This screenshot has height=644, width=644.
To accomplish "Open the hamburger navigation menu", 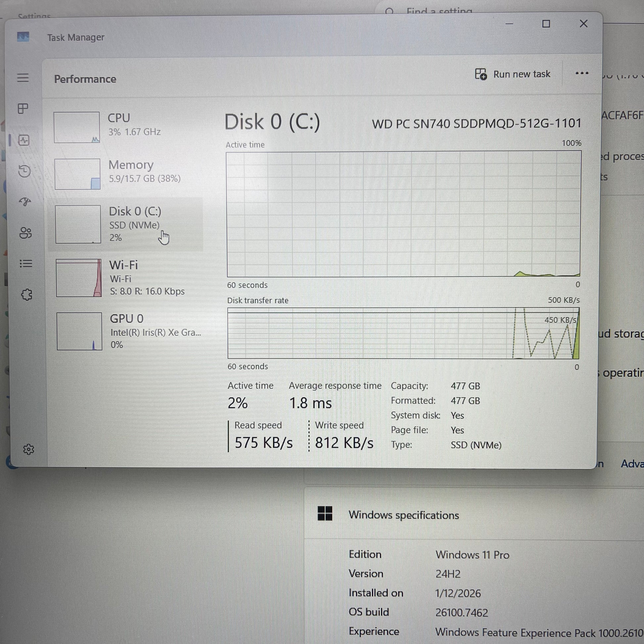I will 23,78.
